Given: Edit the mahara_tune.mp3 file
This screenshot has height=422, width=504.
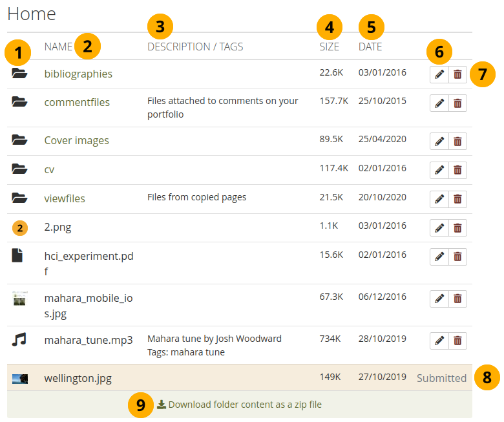Looking at the screenshot, I should (439, 340).
